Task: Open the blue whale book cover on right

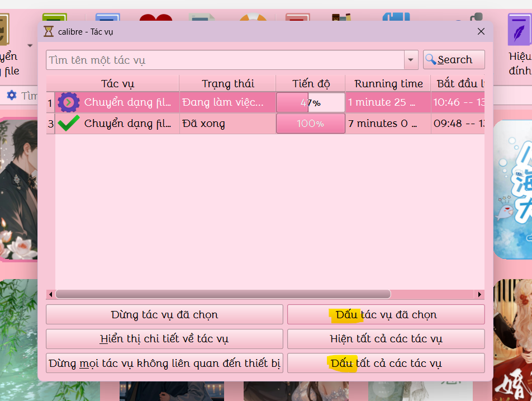Action: point(512,190)
